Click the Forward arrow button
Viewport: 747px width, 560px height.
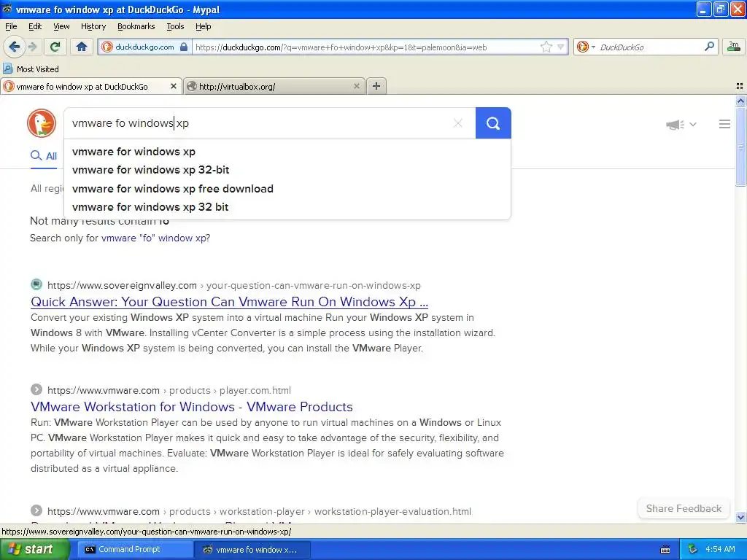tap(33, 47)
